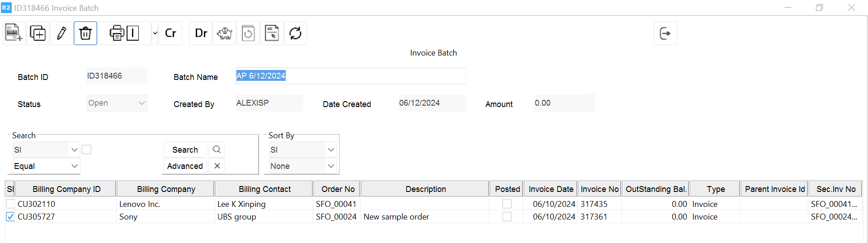The height and width of the screenshot is (243, 868).
Task: Click the refresh arrows icon
Action: click(x=295, y=33)
